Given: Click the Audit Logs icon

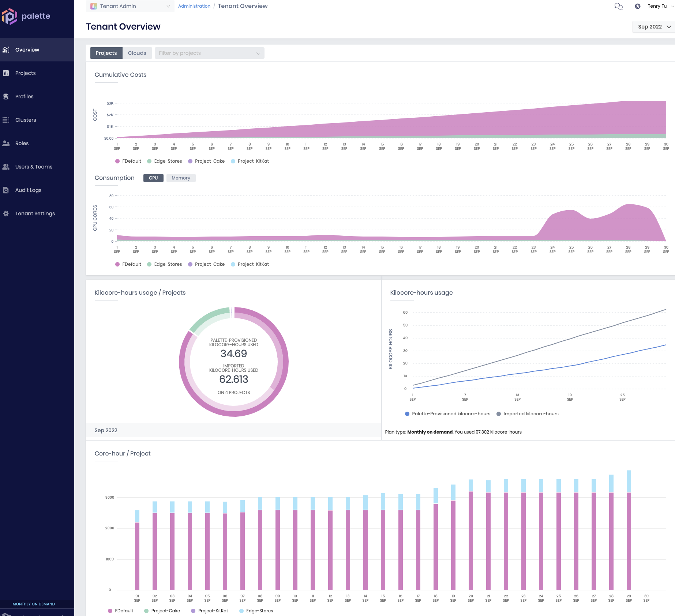Looking at the screenshot, I should tap(6, 190).
